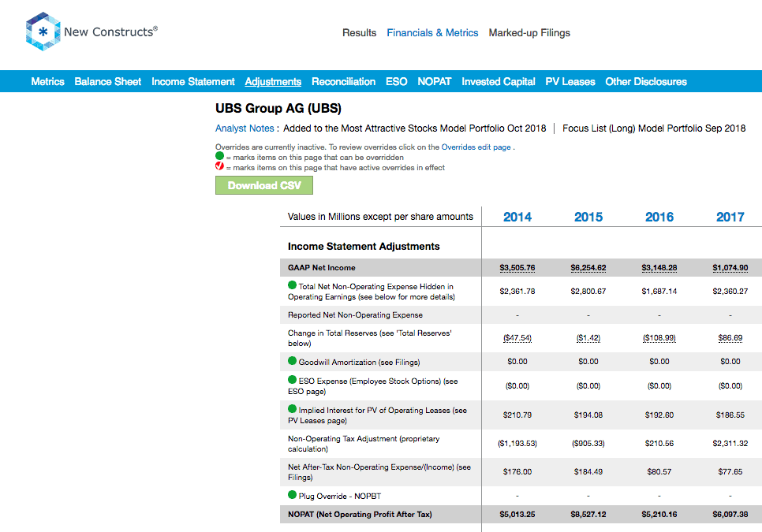This screenshot has width=762, height=532.
Task: Click Net After-Tax Non-Operating Expense value $176.00
Action: [x=517, y=472]
